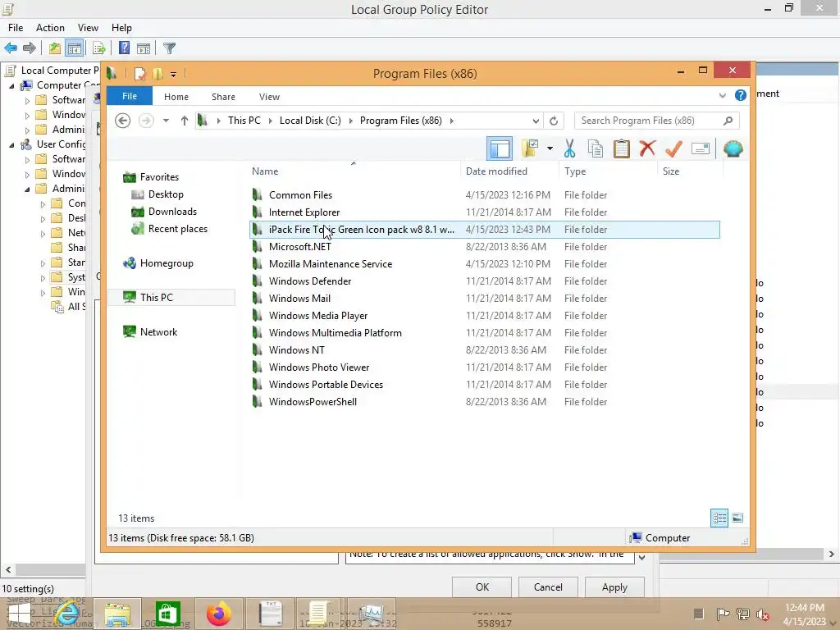The height and width of the screenshot is (630, 840).
Task: Click New Folder icon in Explorer title bar
Action: point(157,73)
